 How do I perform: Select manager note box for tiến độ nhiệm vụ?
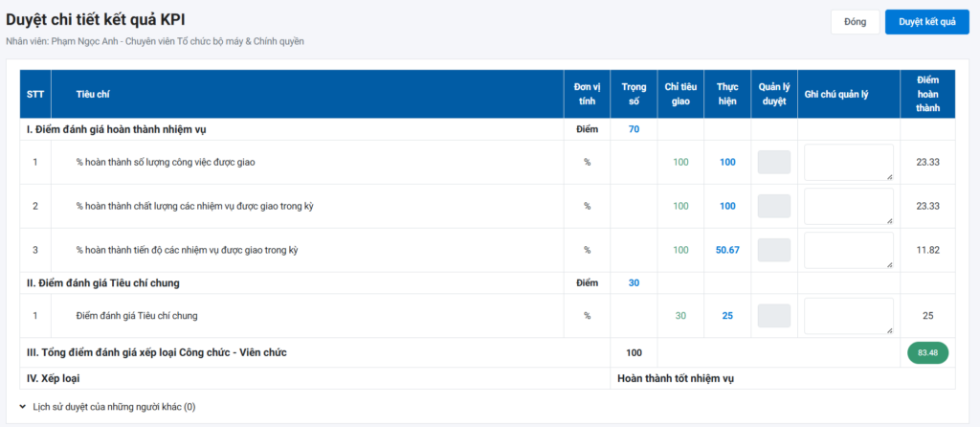pyautogui.click(x=849, y=250)
